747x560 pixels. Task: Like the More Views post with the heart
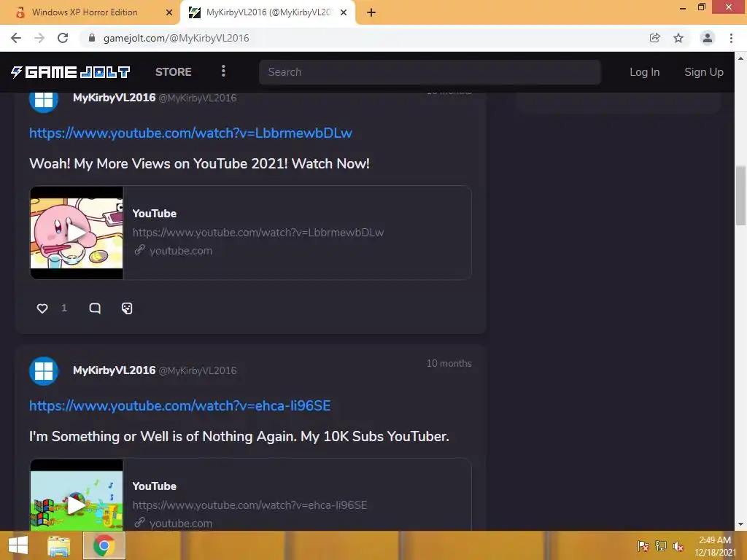point(42,308)
